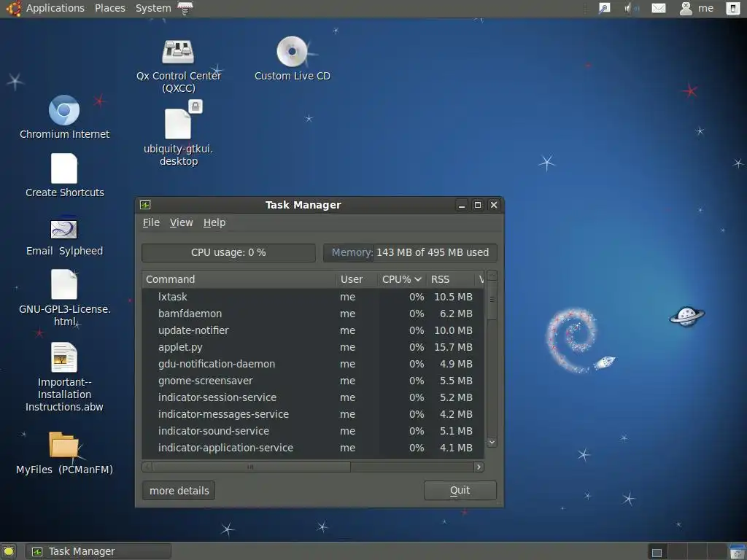This screenshot has width=747, height=560.
Task: Click the 10.5 MB RSS value
Action: [x=452, y=297]
